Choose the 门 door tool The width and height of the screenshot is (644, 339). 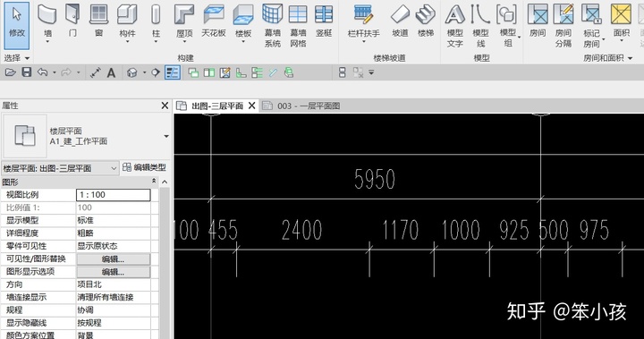[72, 21]
